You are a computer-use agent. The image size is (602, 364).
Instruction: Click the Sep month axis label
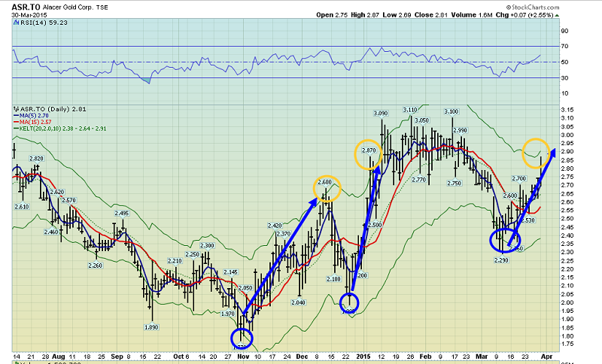[117, 356]
